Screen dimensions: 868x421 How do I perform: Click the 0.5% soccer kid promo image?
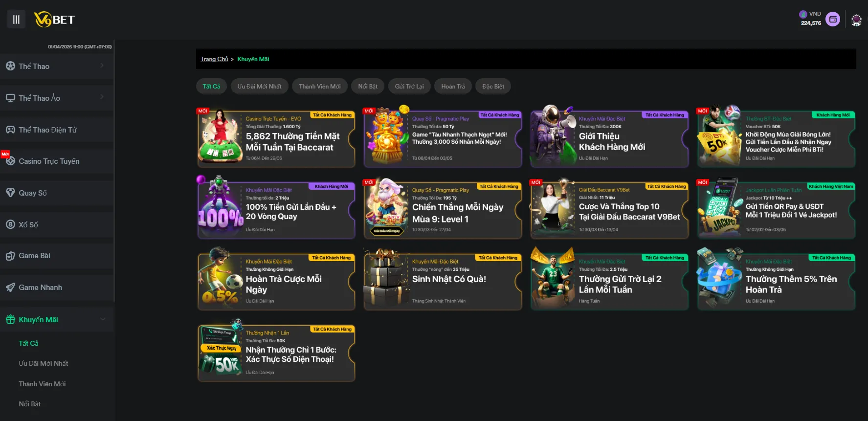(x=220, y=277)
